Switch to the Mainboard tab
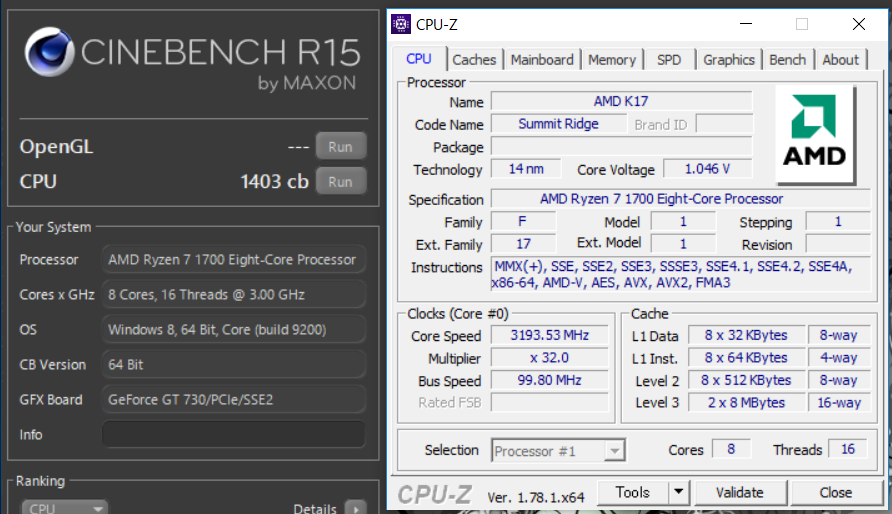 pyautogui.click(x=542, y=60)
